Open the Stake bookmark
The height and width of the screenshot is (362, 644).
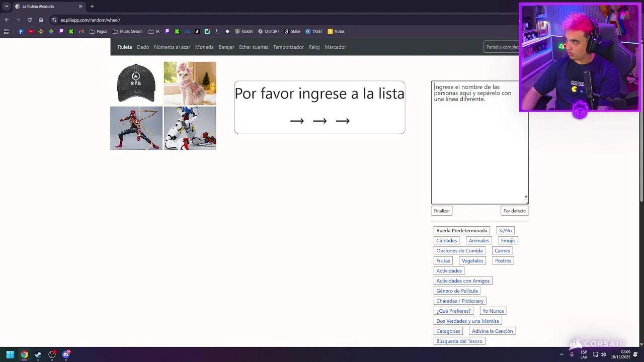coord(292,31)
